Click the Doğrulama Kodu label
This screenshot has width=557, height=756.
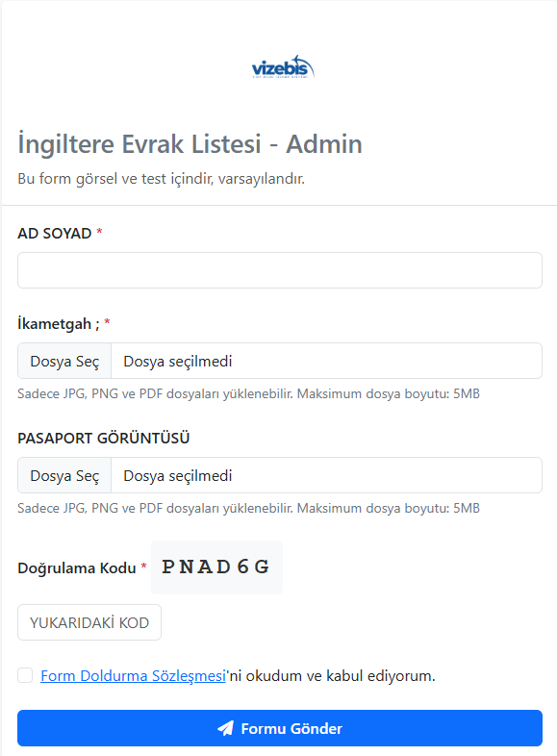(77, 568)
